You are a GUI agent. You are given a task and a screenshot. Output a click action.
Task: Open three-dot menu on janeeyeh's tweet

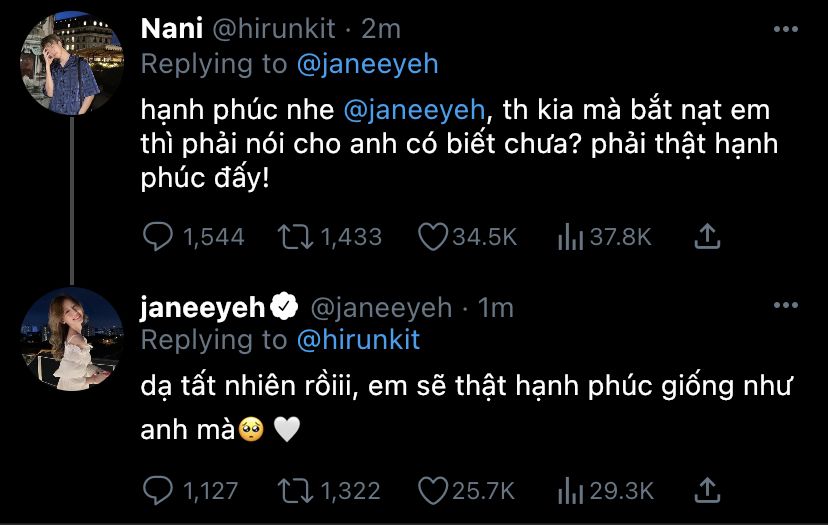(x=790, y=307)
